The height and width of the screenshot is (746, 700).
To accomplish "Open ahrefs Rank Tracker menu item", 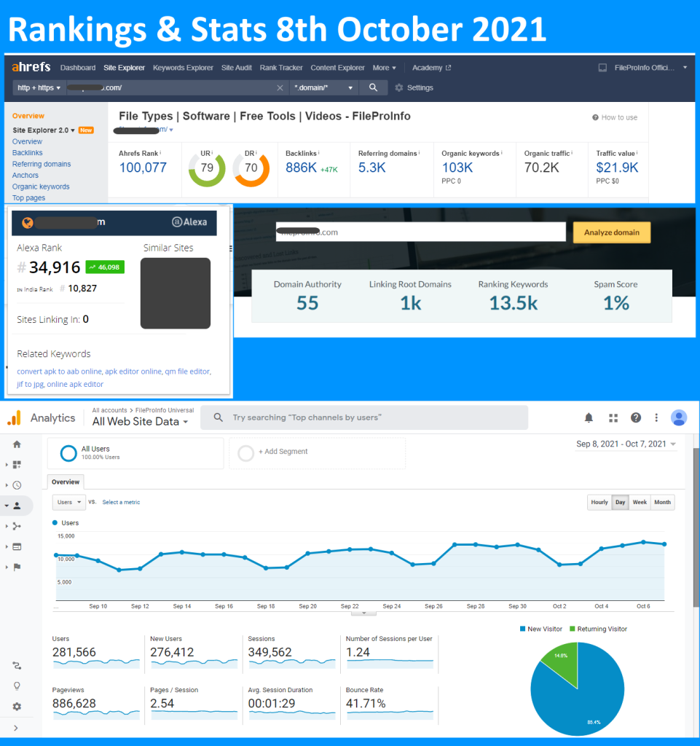I will [x=281, y=68].
